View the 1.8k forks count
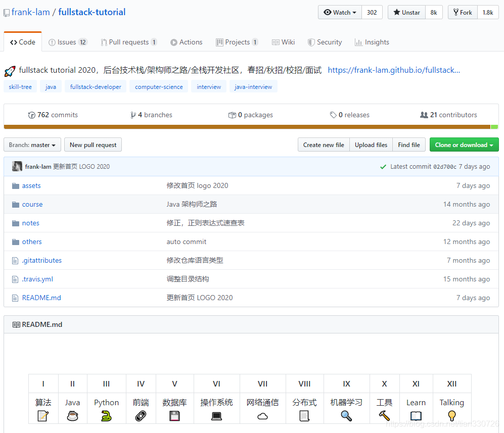This screenshot has height=433, width=504. point(488,12)
